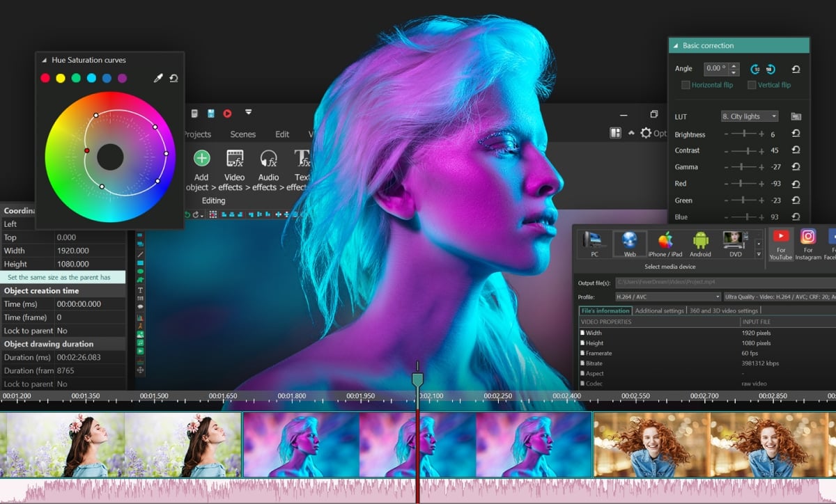Browse for a LUT file folder icon

(x=796, y=116)
